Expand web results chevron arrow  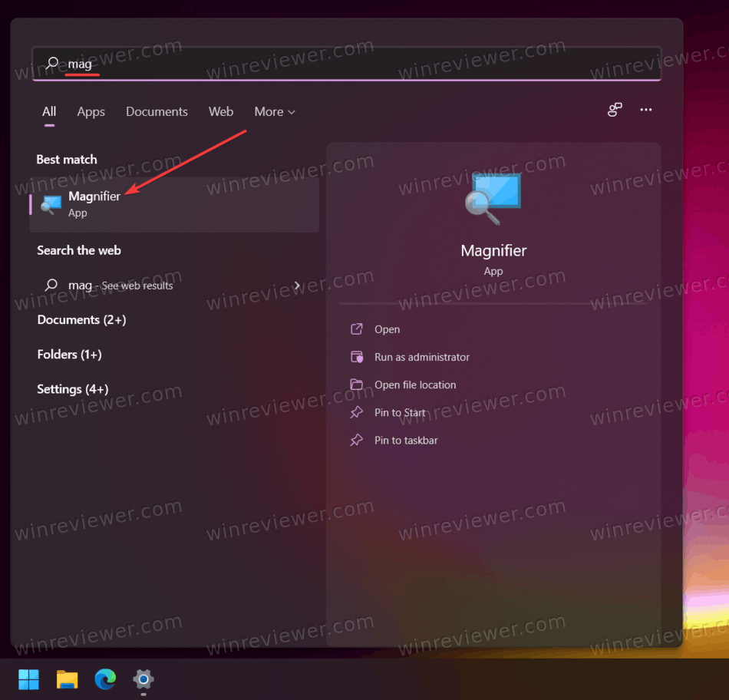(297, 285)
